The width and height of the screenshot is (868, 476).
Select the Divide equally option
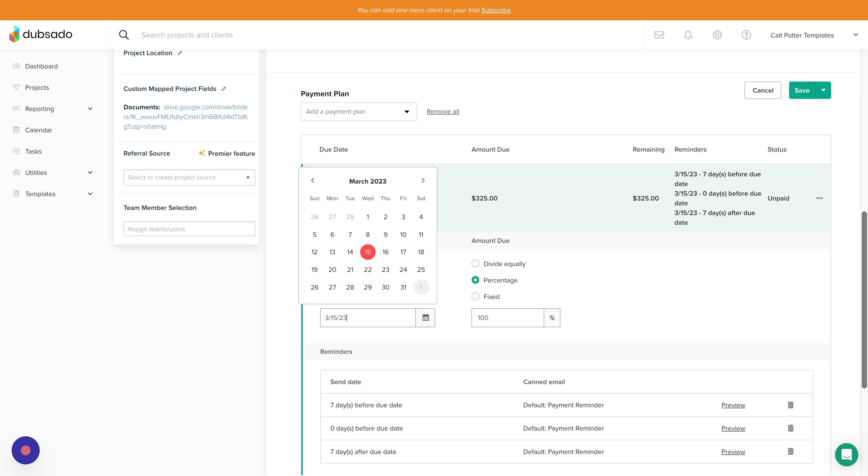tap(475, 264)
